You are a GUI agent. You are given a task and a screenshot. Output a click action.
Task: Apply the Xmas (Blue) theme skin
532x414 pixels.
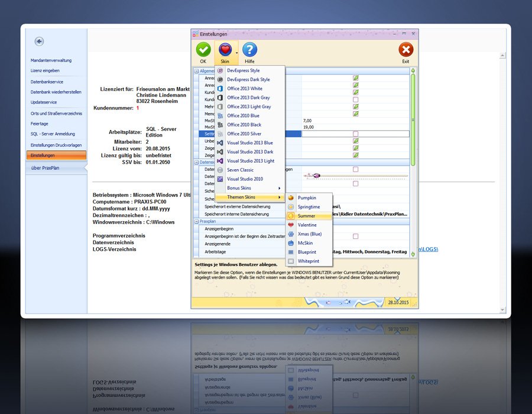point(309,234)
